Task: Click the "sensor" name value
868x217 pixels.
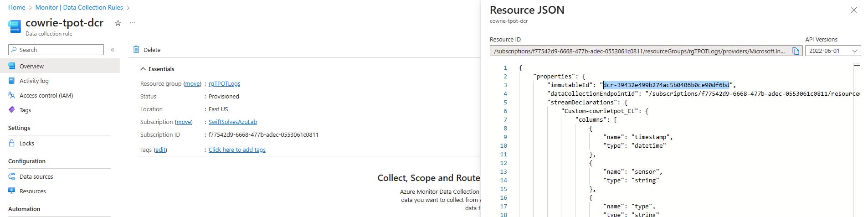Action: coord(645,171)
